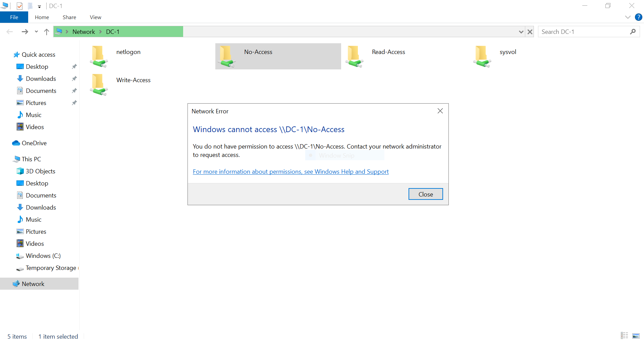Screen dimensions: 644x342
Task: Select Downloads under This PC
Action: (x=41, y=208)
